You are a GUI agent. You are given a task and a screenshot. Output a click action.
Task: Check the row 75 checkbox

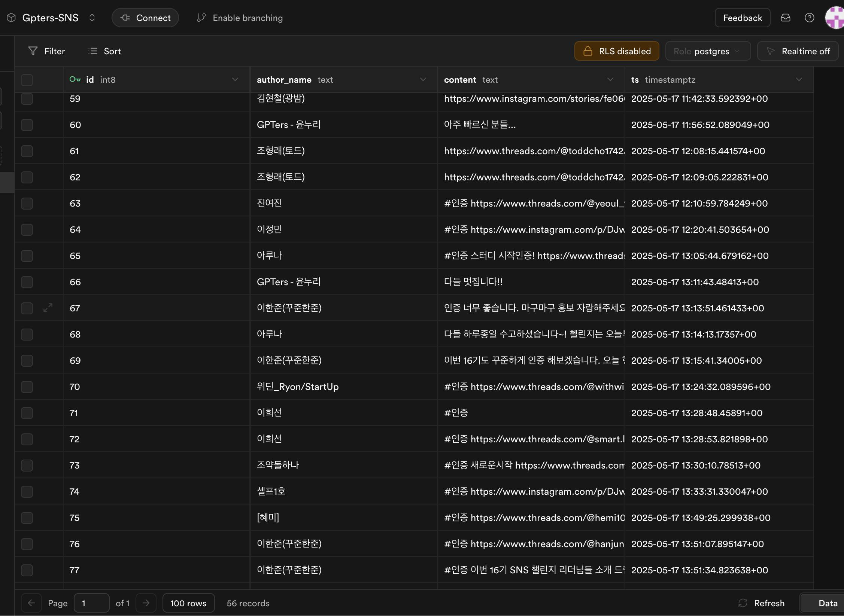tap(27, 518)
